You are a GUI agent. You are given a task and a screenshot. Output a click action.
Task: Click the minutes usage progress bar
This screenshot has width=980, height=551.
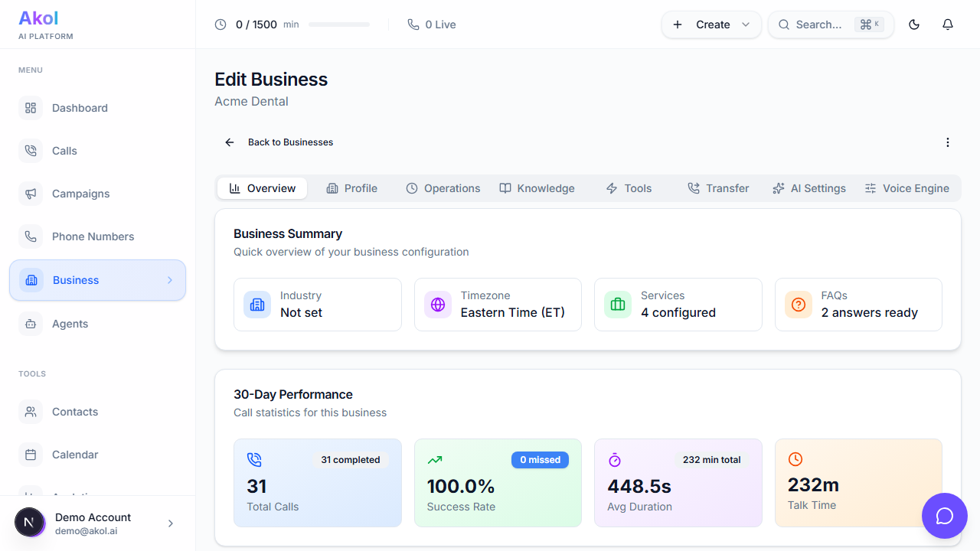tap(339, 24)
